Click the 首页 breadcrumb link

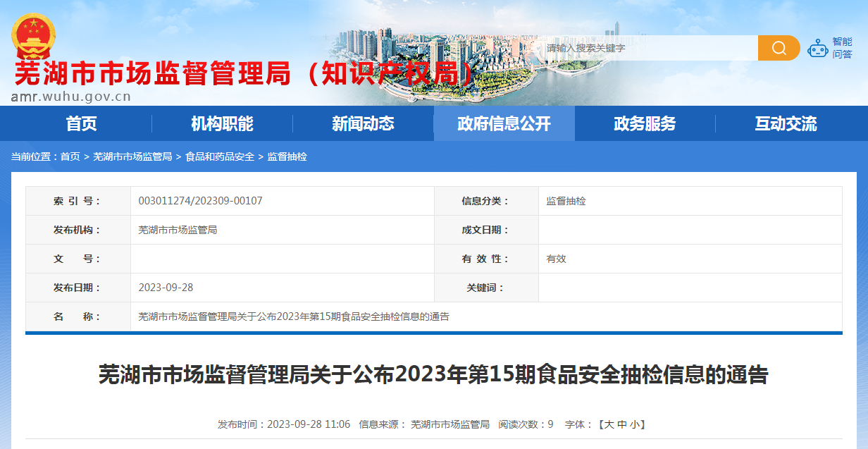(x=70, y=156)
